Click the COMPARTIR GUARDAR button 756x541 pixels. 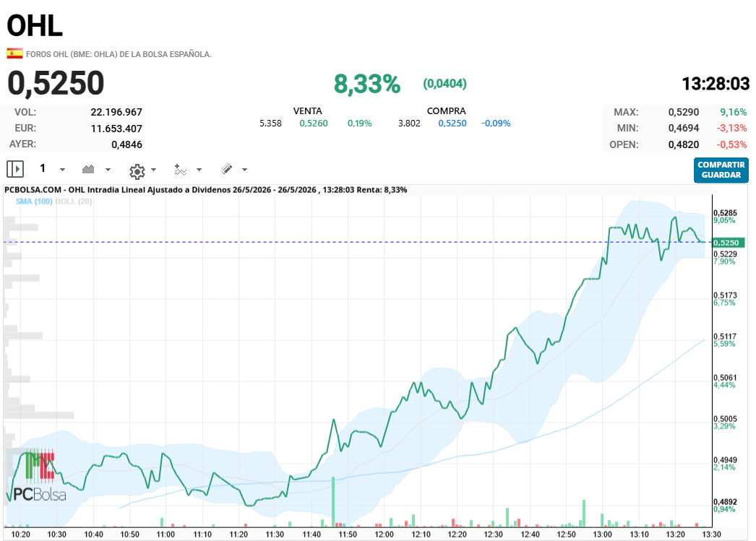pos(721,170)
